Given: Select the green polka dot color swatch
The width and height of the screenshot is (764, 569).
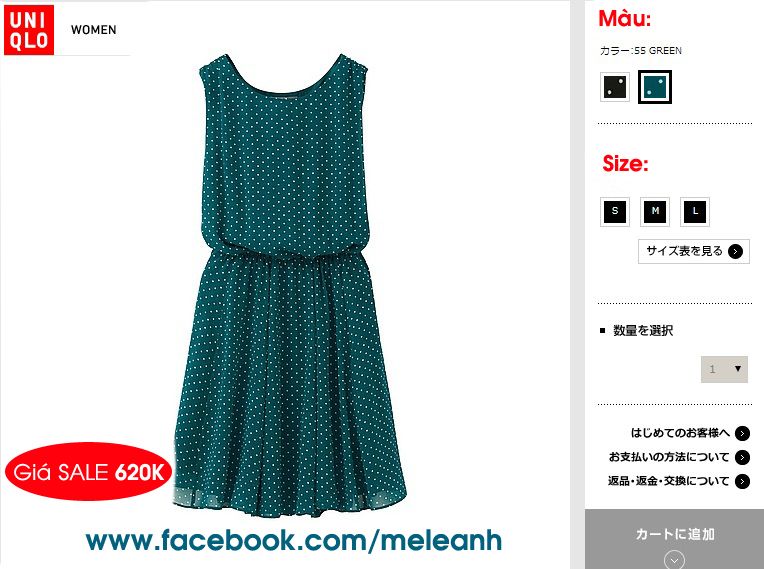Looking at the screenshot, I should (655, 87).
